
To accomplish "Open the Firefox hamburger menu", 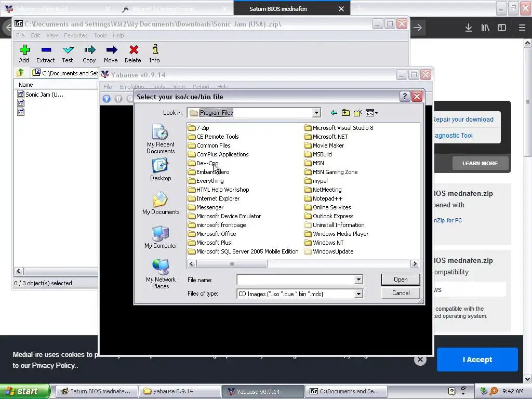I will click(522, 28).
